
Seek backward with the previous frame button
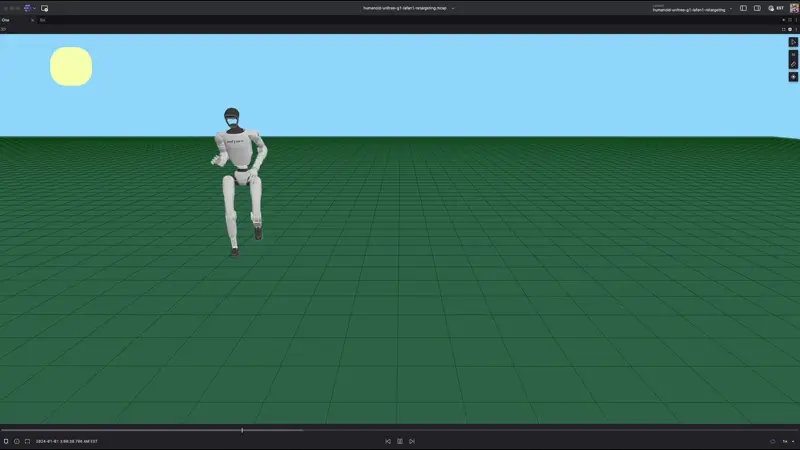click(x=388, y=441)
